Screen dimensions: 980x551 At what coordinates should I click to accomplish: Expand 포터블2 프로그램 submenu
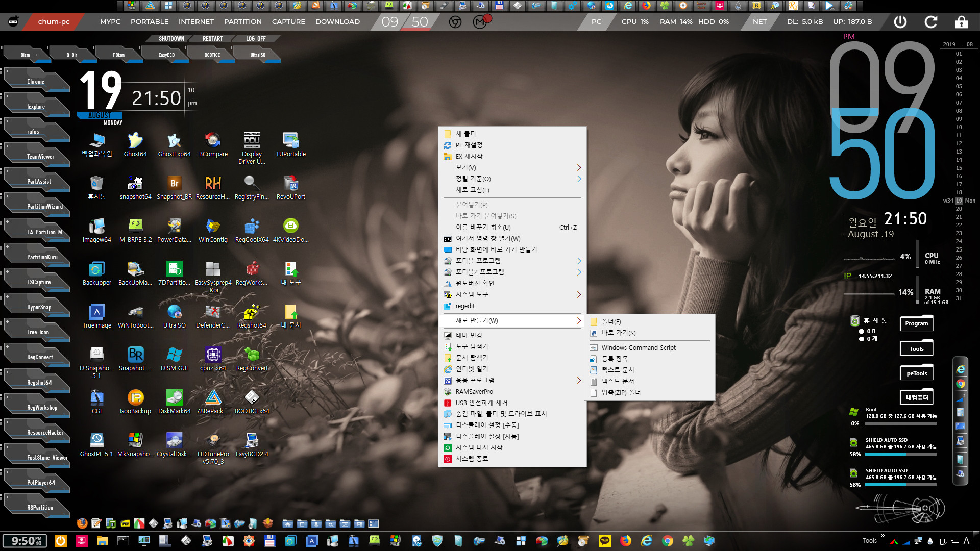512,272
